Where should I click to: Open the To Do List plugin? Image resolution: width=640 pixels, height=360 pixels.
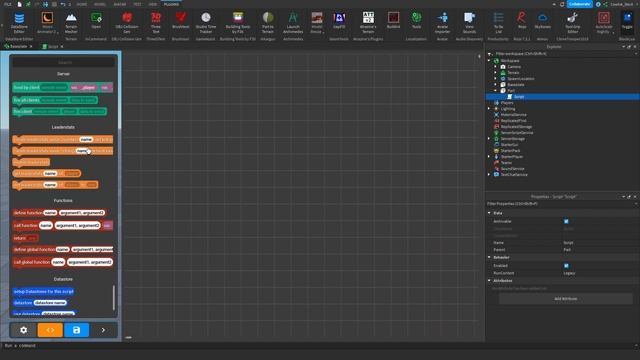[498, 22]
